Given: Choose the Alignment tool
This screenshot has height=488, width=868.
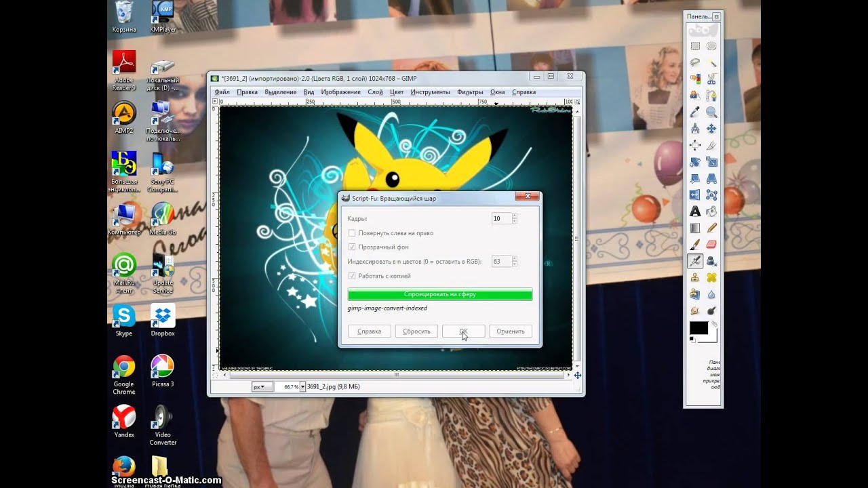Looking at the screenshot, I should [695, 145].
